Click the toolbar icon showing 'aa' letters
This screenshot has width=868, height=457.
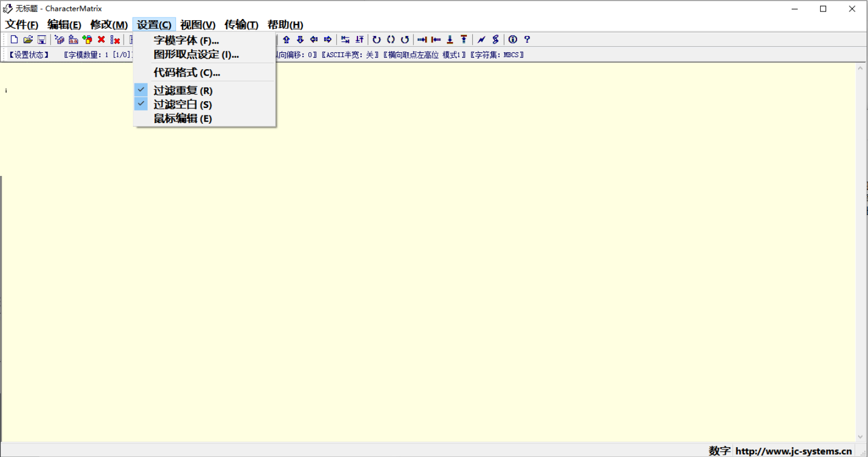coord(73,39)
